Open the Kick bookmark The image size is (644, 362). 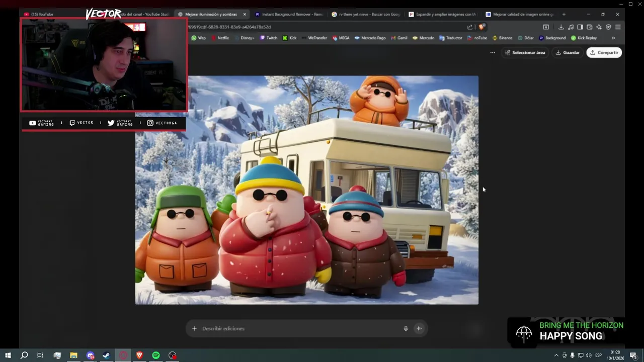click(x=290, y=38)
